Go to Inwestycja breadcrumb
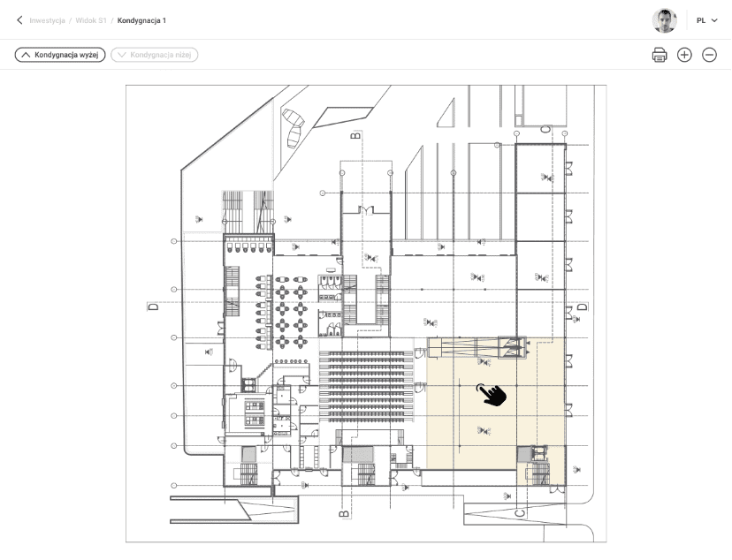This screenshot has width=732, height=560. pos(47,20)
